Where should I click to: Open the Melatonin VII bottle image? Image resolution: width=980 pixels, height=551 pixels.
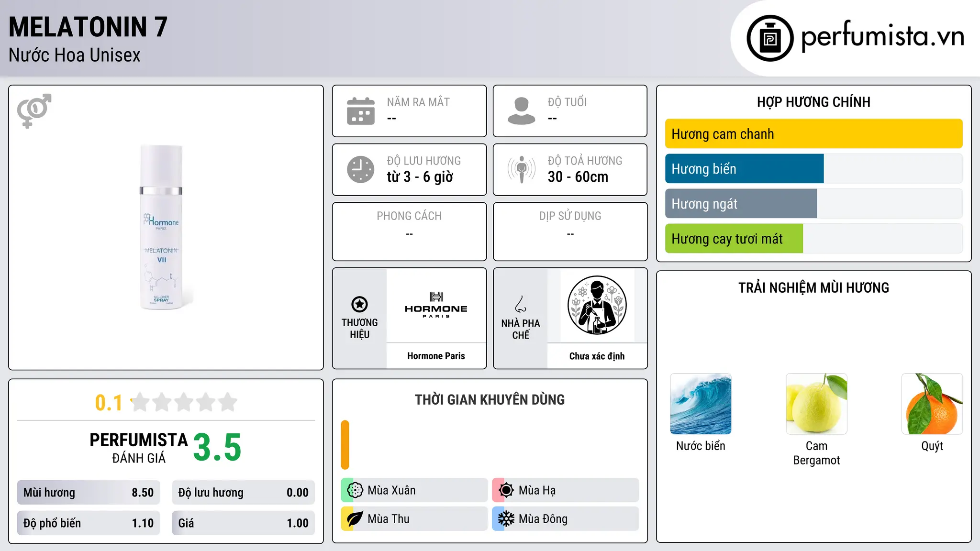click(161, 227)
